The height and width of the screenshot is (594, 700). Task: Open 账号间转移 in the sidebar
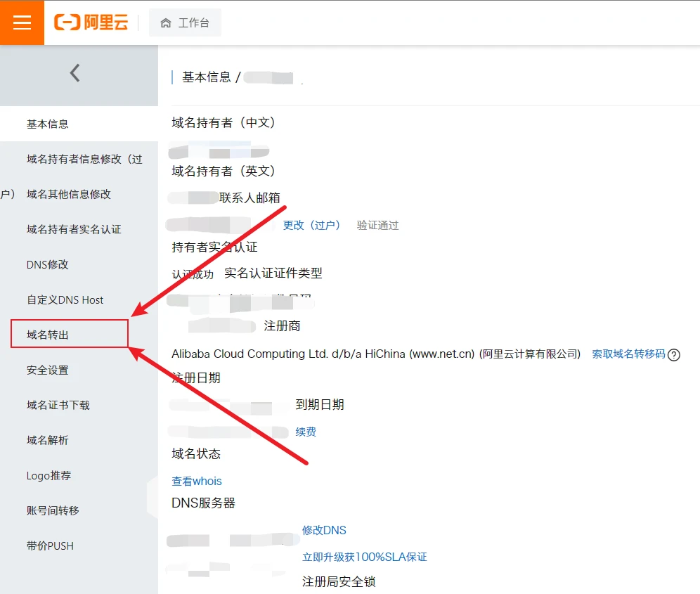click(x=53, y=510)
